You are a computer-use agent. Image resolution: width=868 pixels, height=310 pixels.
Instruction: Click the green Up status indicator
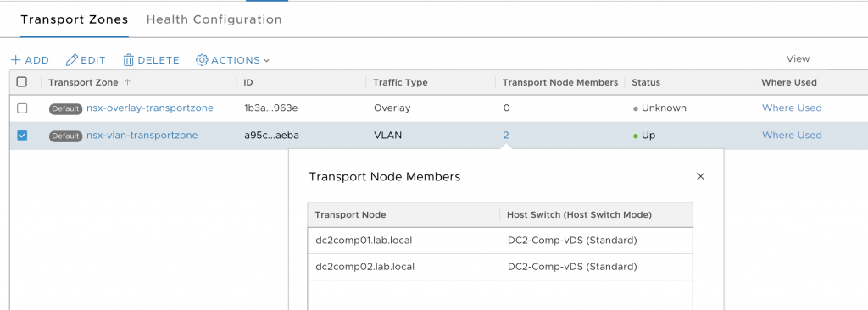[636, 136]
